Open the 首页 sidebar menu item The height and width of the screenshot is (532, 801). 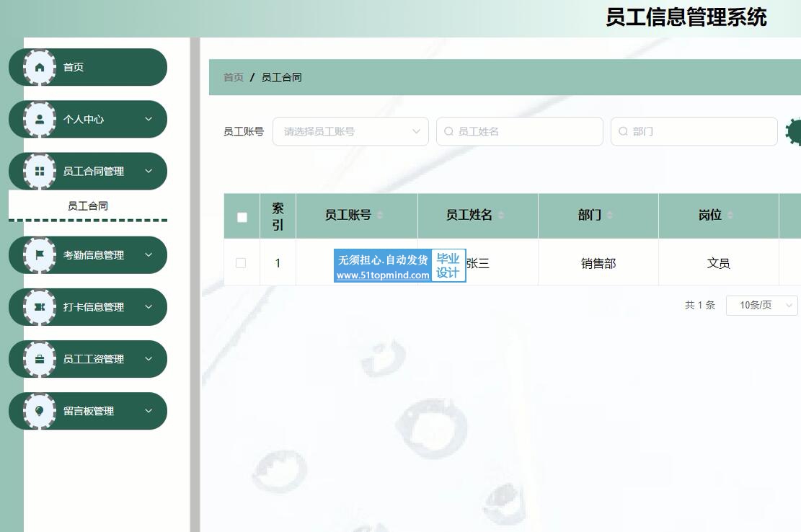tap(88, 67)
